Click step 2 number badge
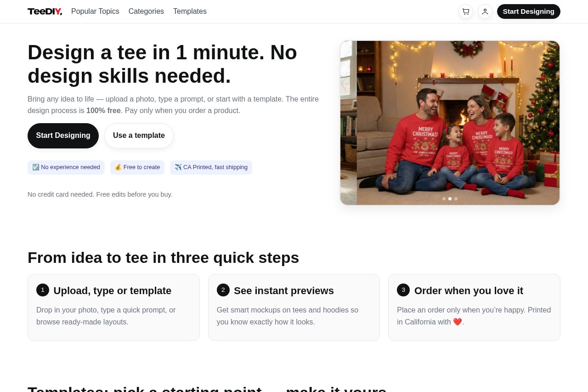588x392 pixels. tap(223, 290)
